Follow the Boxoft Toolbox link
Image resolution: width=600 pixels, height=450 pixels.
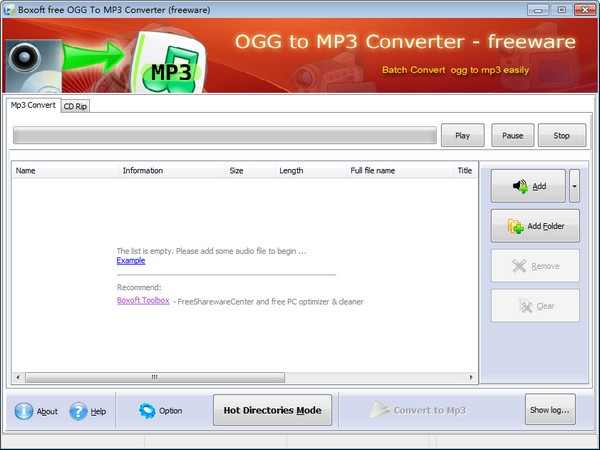pos(143,300)
